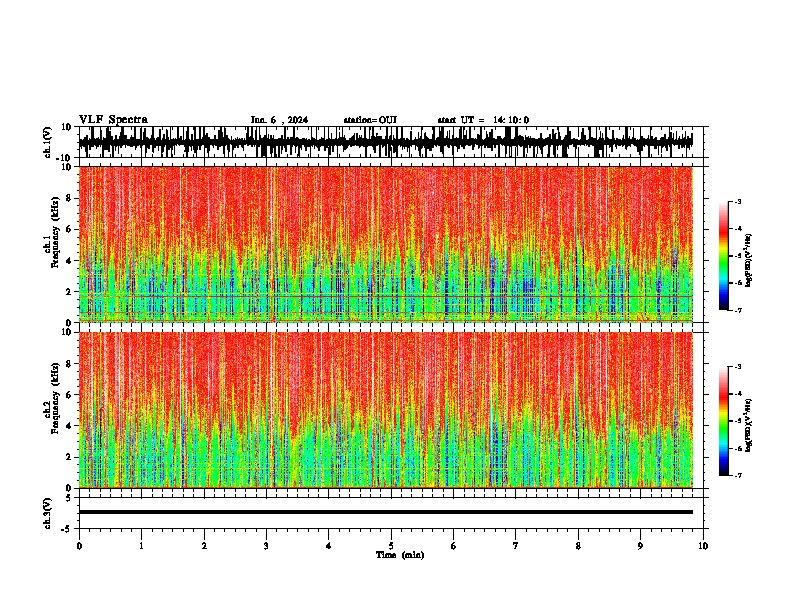Click the time axis tick label "5"
This screenshot has width=792, height=612.
coord(391,546)
